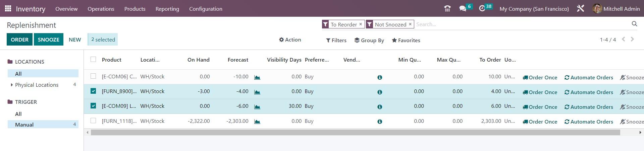Click the NEW button
The image size is (644, 151).
point(75,40)
